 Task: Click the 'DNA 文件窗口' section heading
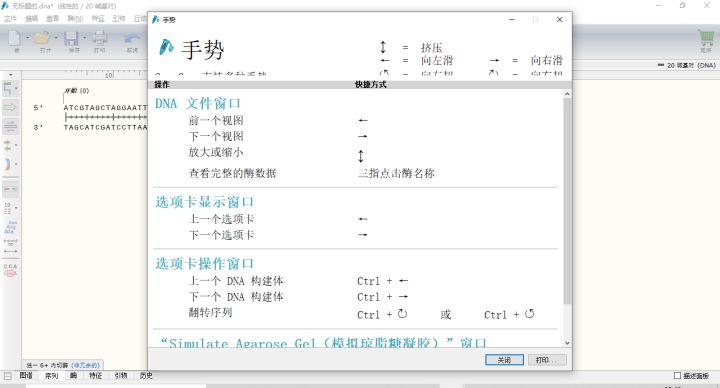pos(197,103)
